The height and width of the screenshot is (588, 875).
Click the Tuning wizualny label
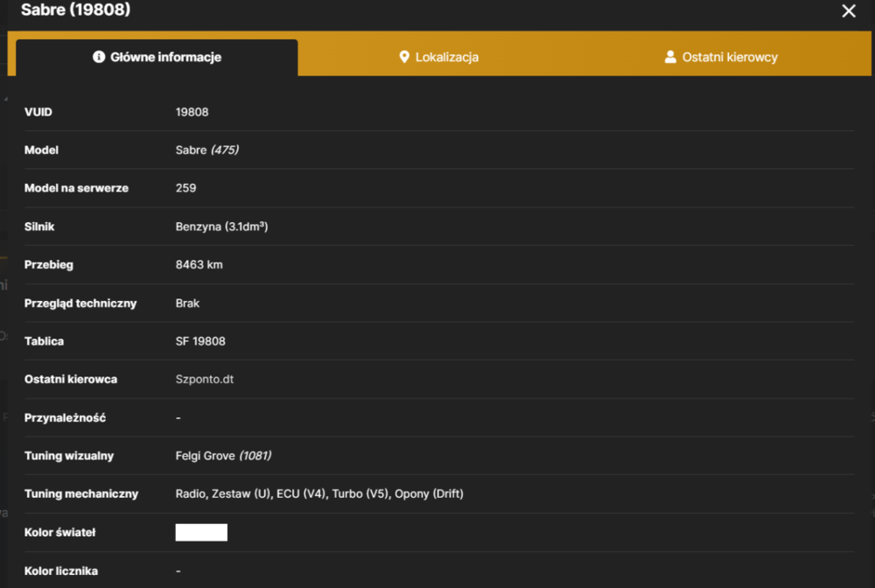point(69,456)
